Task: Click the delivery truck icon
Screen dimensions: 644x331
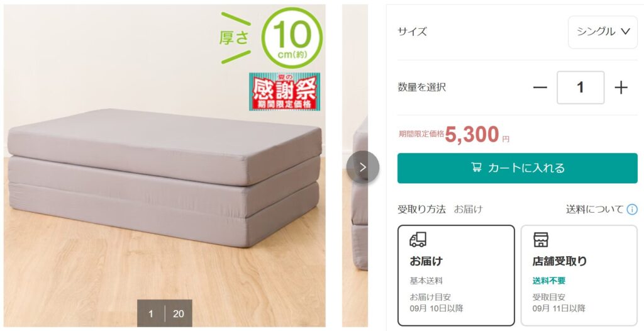Action: [x=418, y=239]
